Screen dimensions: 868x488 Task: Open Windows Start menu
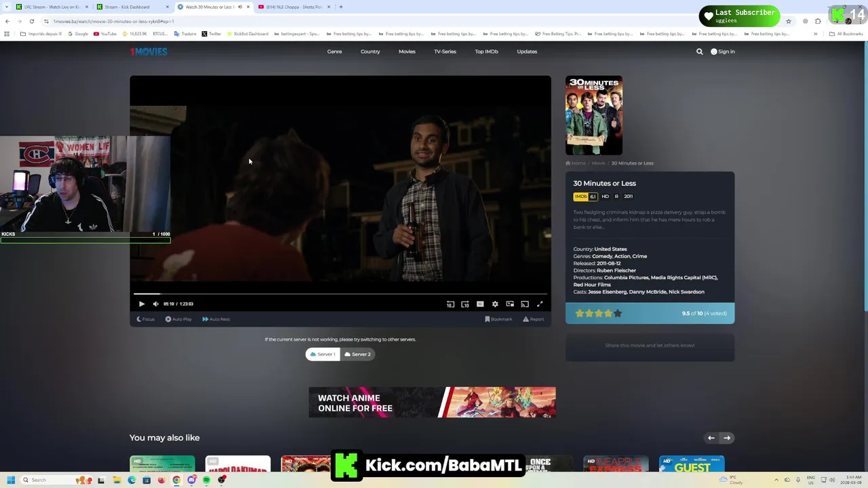coord(11,480)
